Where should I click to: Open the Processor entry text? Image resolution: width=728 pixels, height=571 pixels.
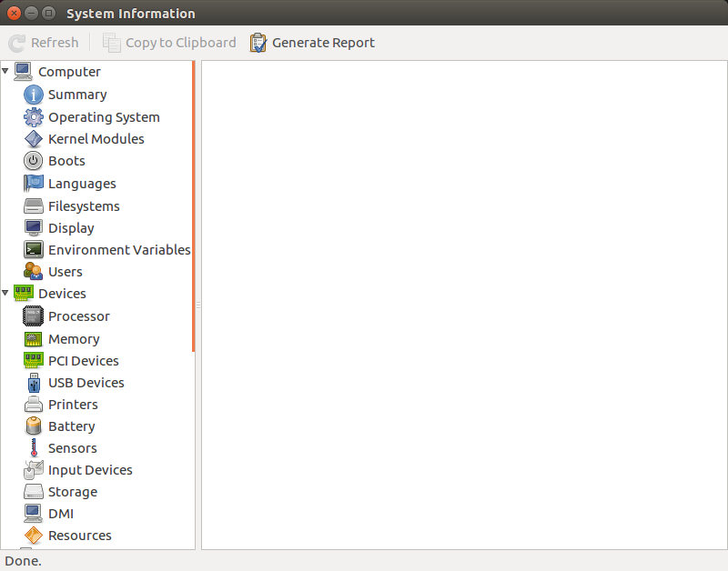79,316
